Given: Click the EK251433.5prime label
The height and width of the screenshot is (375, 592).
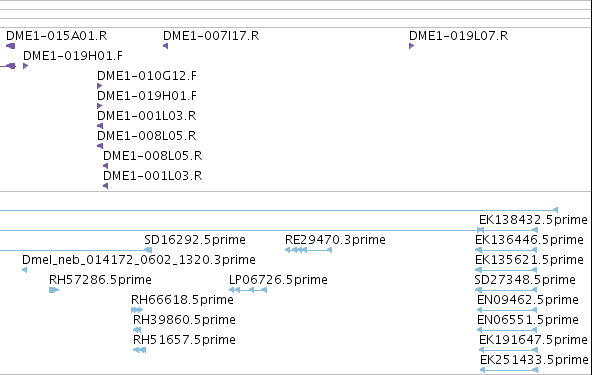Looking at the screenshot, I should [x=534, y=360].
